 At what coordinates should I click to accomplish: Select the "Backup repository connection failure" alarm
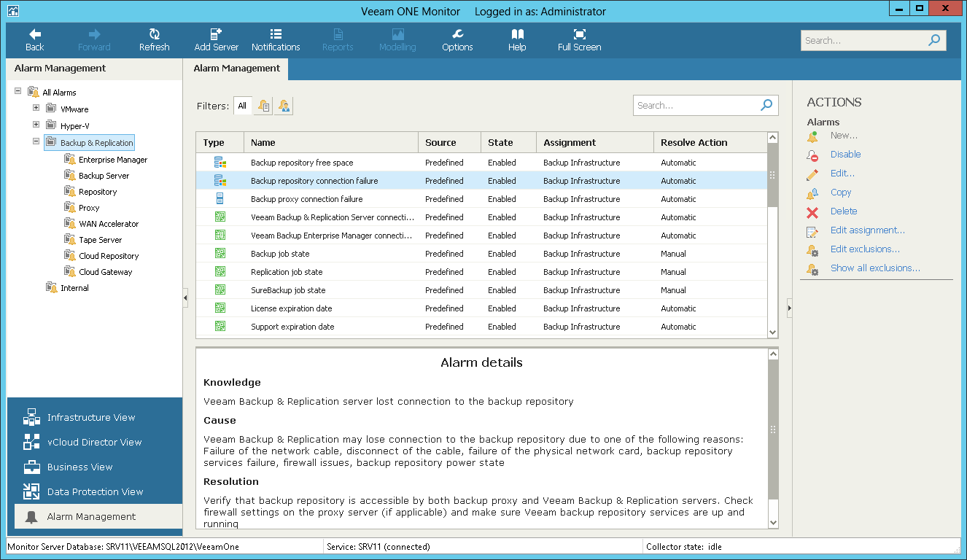[x=482, y=181]
